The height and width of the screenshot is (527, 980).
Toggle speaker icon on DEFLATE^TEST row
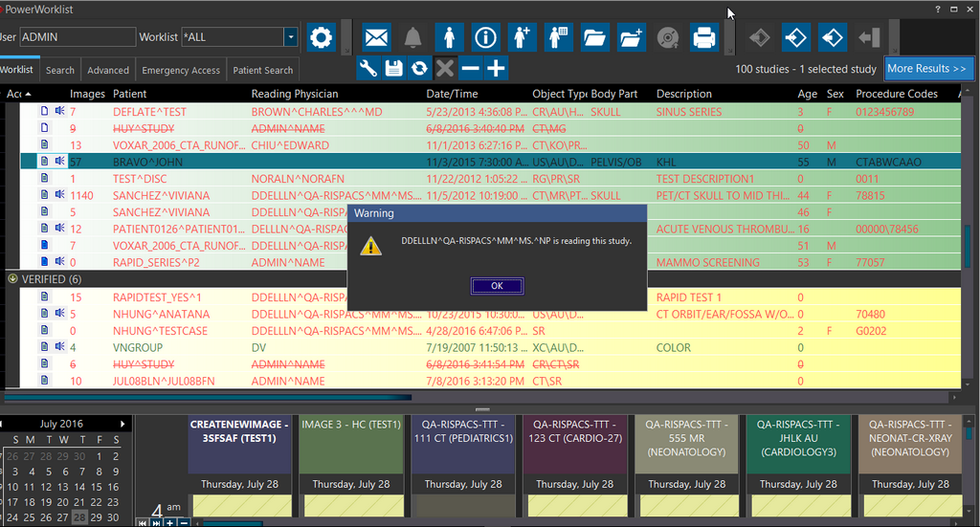tap(59, 112)
